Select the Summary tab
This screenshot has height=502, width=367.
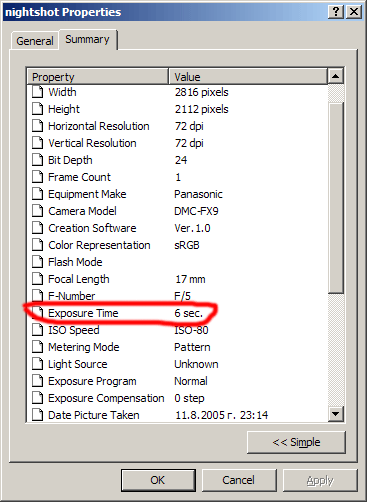tap(88, 39)
